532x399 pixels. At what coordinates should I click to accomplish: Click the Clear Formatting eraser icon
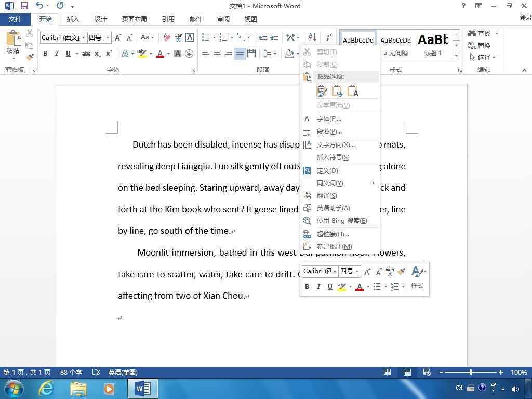pos(167,37)
